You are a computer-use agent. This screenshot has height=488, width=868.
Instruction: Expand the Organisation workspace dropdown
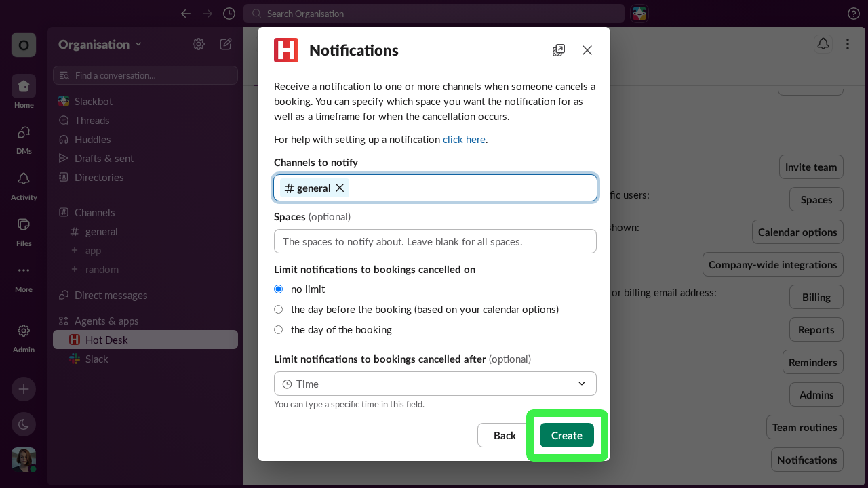[x=100, y=44]
